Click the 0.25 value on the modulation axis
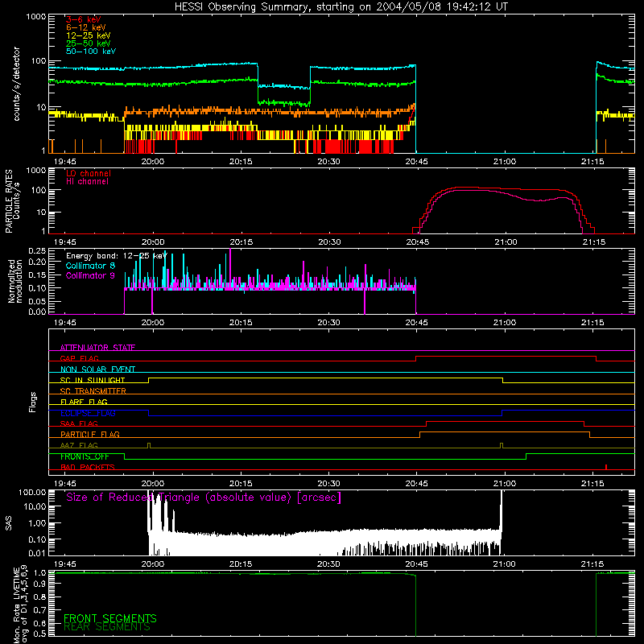Image resolution: width=644 pixels, height=644 pixels. [37, 251]
